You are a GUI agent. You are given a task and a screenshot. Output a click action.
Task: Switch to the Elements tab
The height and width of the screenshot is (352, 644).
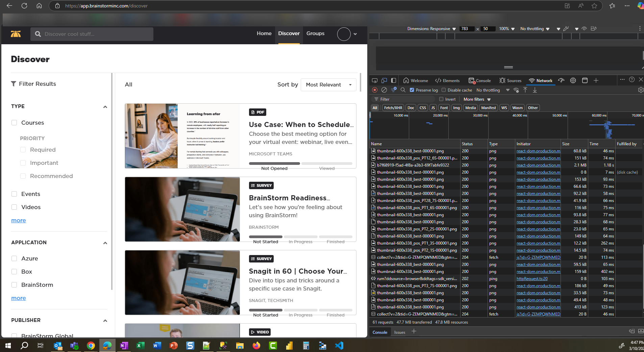447,80
